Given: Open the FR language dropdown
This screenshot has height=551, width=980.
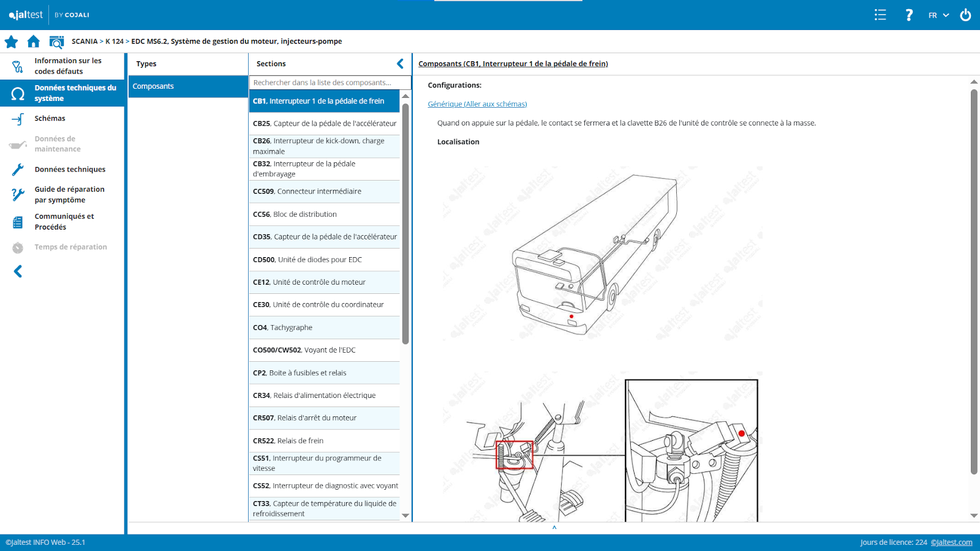Looking at the screenshot, I should click(938, 15).
